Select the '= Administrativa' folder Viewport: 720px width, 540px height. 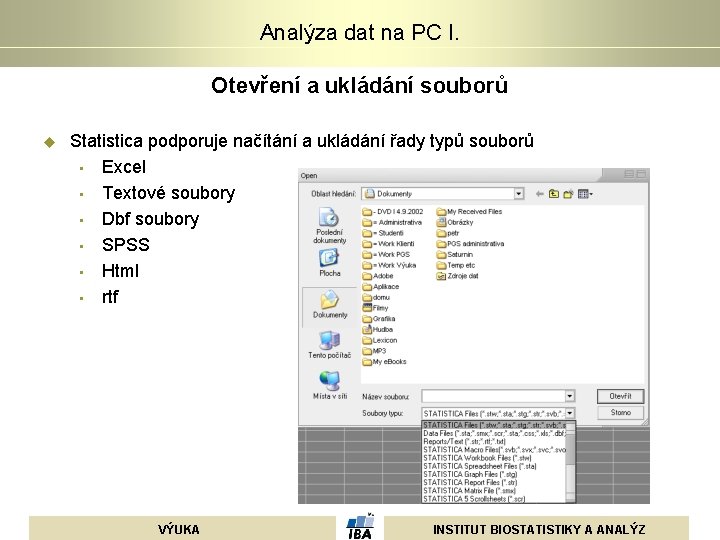[392, 222]
